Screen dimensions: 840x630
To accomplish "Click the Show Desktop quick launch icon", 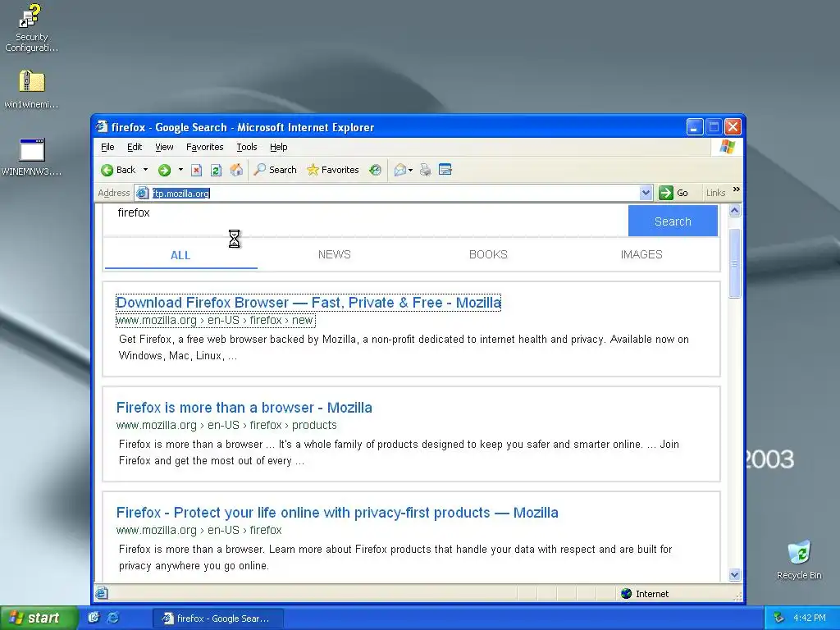I will point(94,617).
